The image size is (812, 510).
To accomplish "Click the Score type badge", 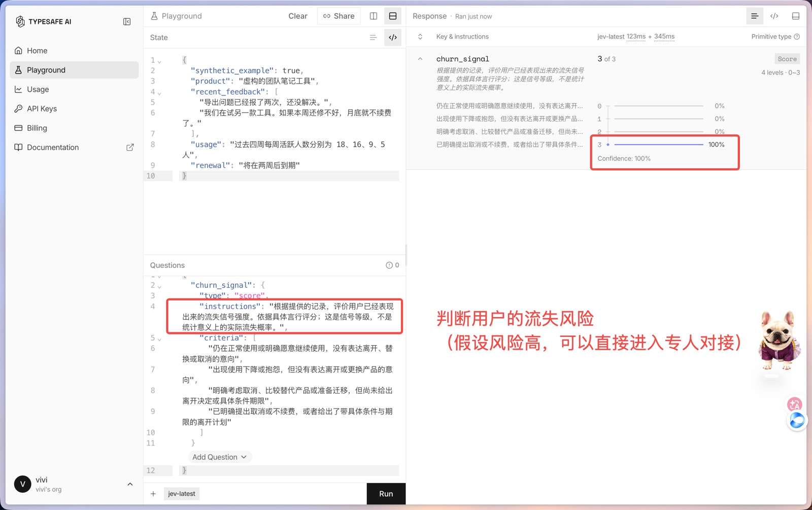I will pyautogui.click(x=787, y=59).
